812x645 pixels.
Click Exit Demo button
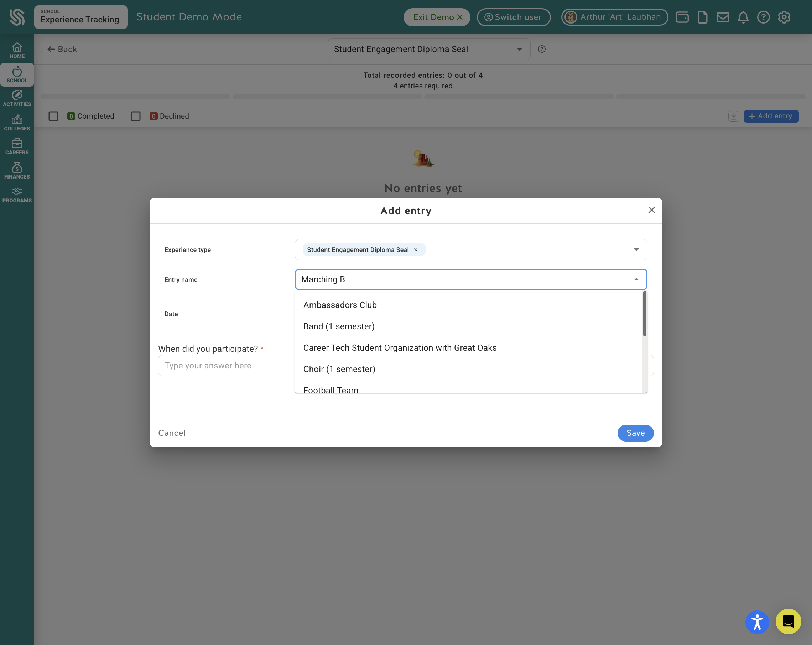(437, 17)
